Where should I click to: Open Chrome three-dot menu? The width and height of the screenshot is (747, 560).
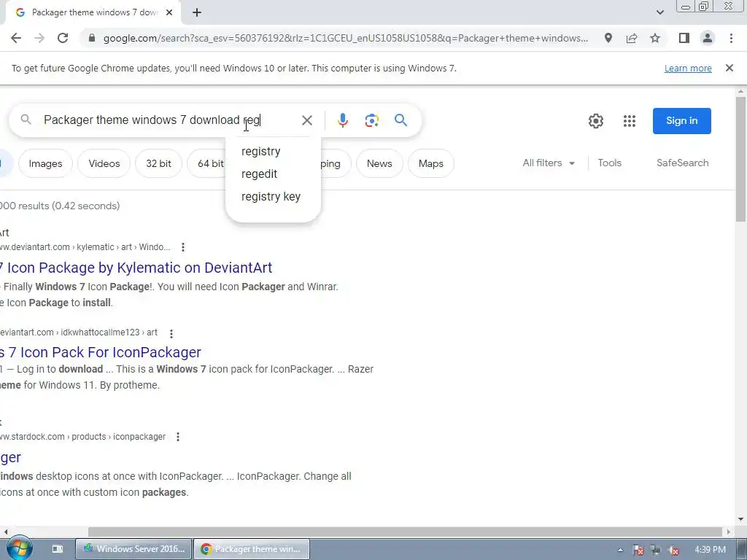point(731,38)
